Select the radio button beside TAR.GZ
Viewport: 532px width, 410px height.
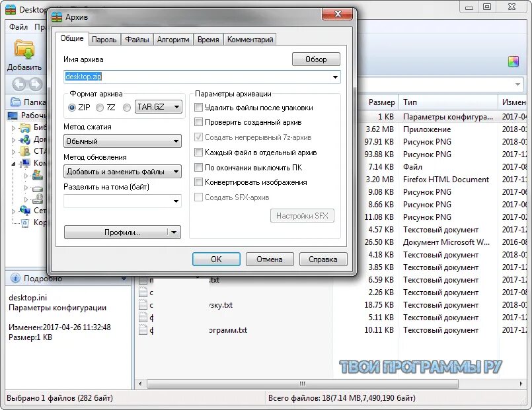(x=127, y=108)
